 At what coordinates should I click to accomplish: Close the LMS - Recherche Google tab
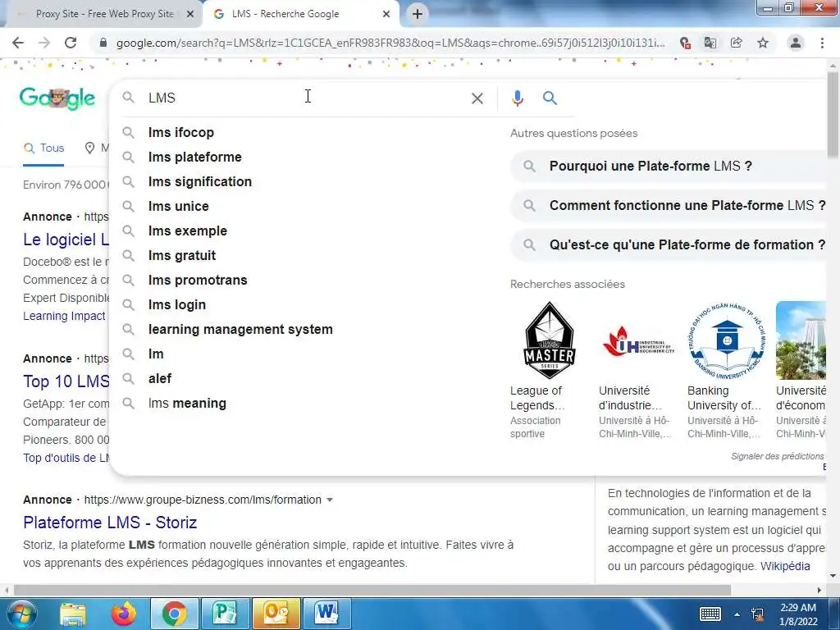(386, 14)
